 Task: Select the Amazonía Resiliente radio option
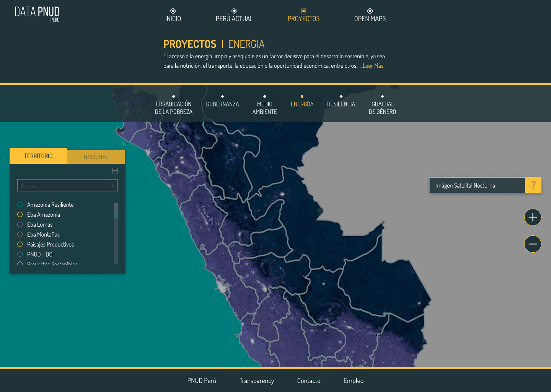[x=20, y=204]
